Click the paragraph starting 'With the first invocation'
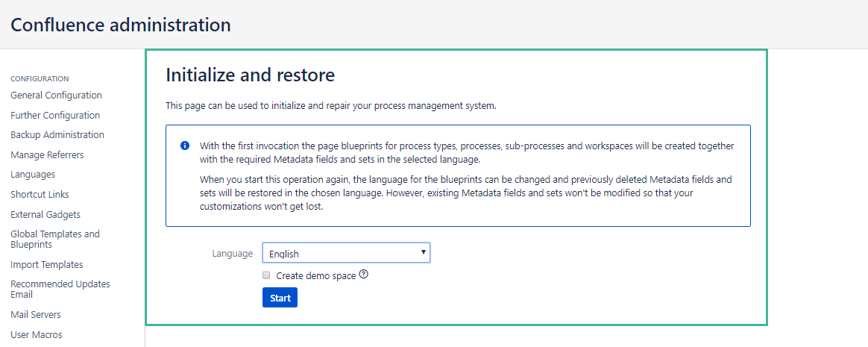Image resolution: width=868 pixels, height=347 pixels. 467,152
